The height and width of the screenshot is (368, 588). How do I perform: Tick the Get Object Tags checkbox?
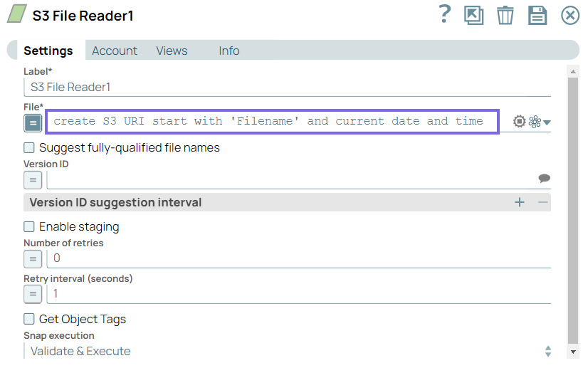point(29,320)
